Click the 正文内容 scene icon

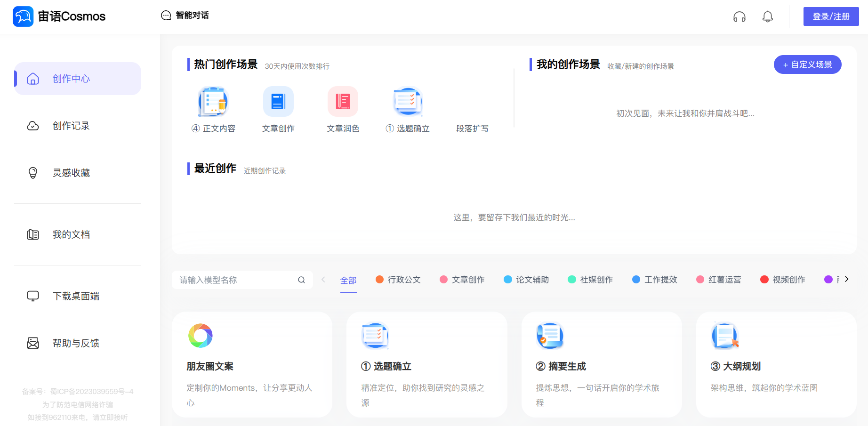pyautogui.click(x=213, y=101)
